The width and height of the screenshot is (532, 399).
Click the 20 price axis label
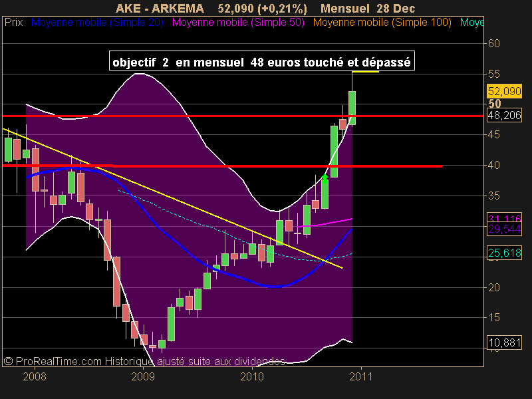pos(493,287)
